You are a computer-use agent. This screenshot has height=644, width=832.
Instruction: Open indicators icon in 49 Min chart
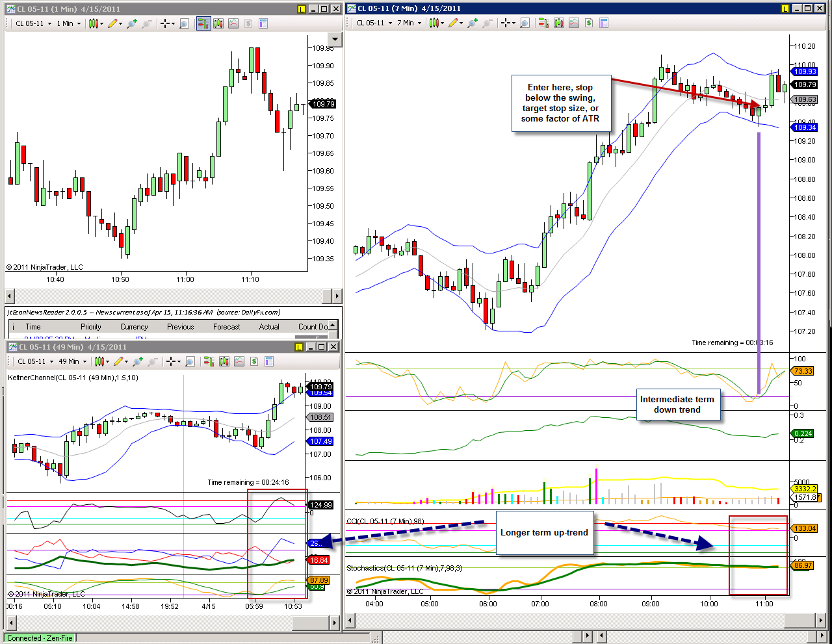pos(239,361)
